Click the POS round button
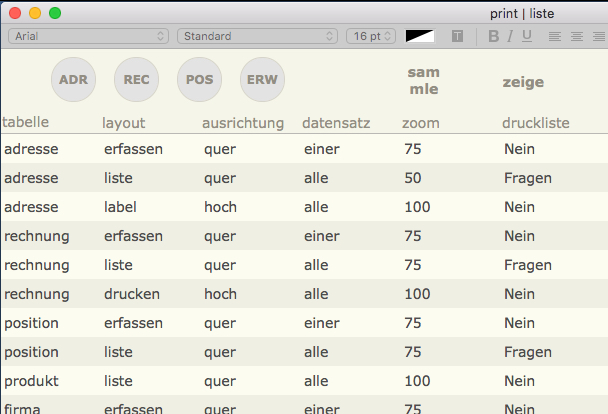Viewport: 608px width, 414px height. pos(199,80)
